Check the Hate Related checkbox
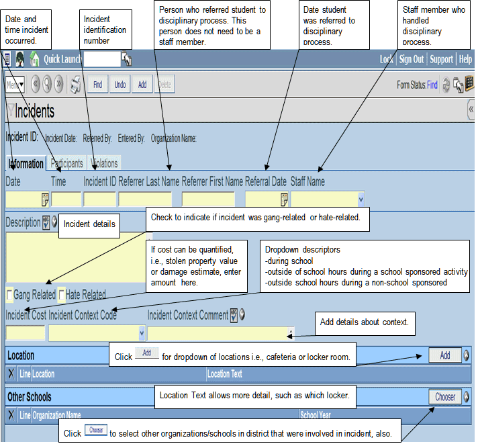The image size is (478, 448). click(61, 295)
